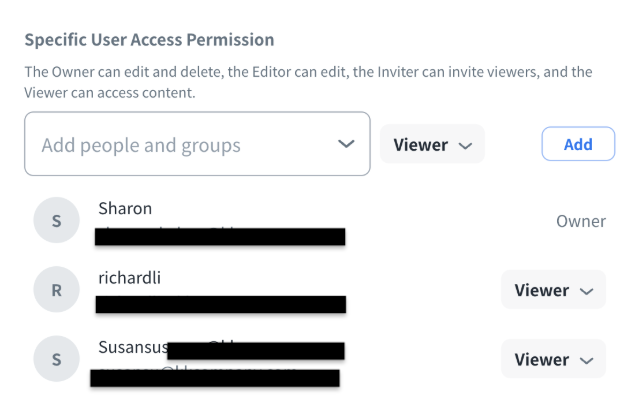This screenshot has height=415, width=624.
Task: Select the Sharon user name
Action: [123, 209]
